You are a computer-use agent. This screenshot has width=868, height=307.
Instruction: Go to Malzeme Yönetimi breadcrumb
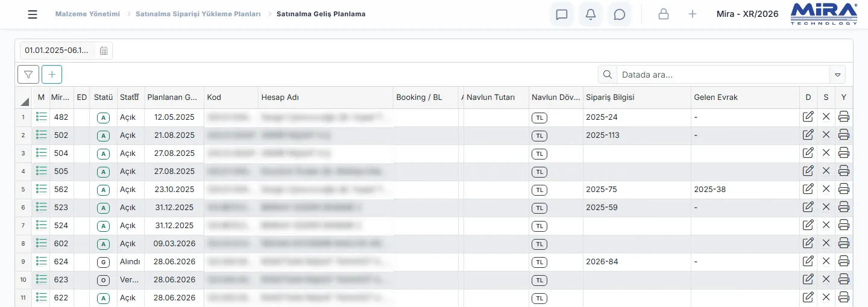(87, 14)
